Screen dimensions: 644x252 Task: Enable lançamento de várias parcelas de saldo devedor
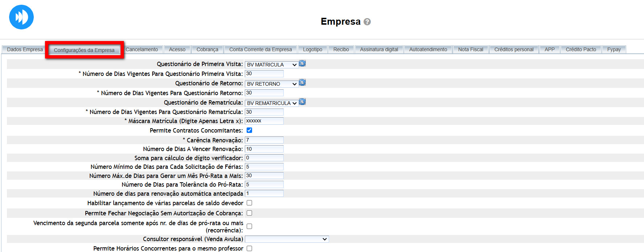point(249,203)
